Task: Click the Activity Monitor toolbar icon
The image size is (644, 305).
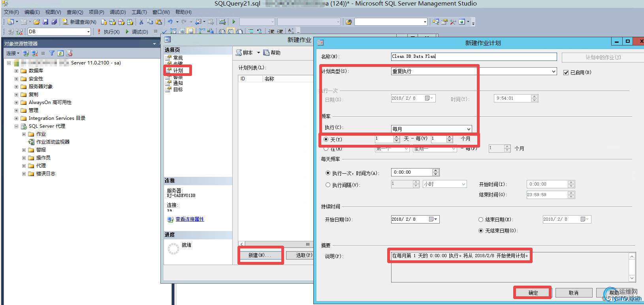Action: point(222,22)
